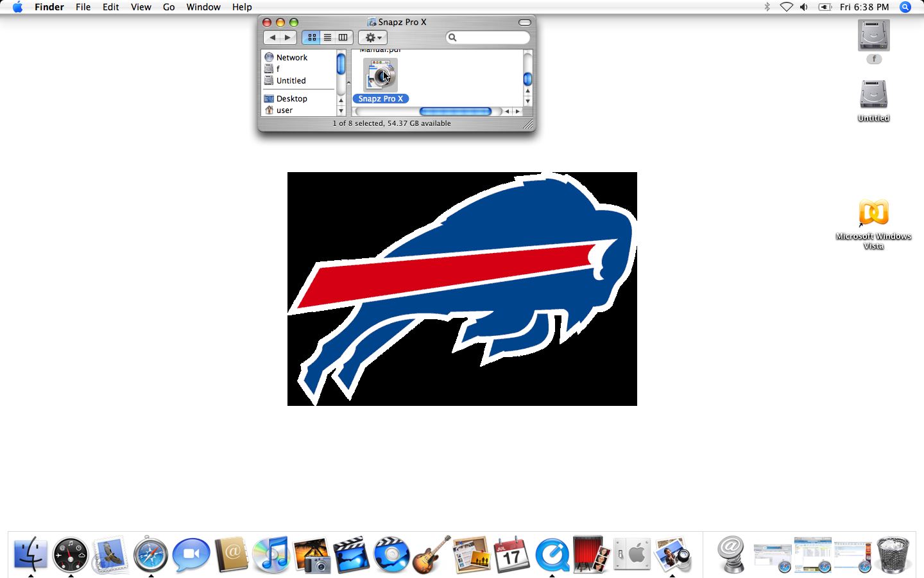
Task: Open iDVD from the Dock
Action: point(391,554)
